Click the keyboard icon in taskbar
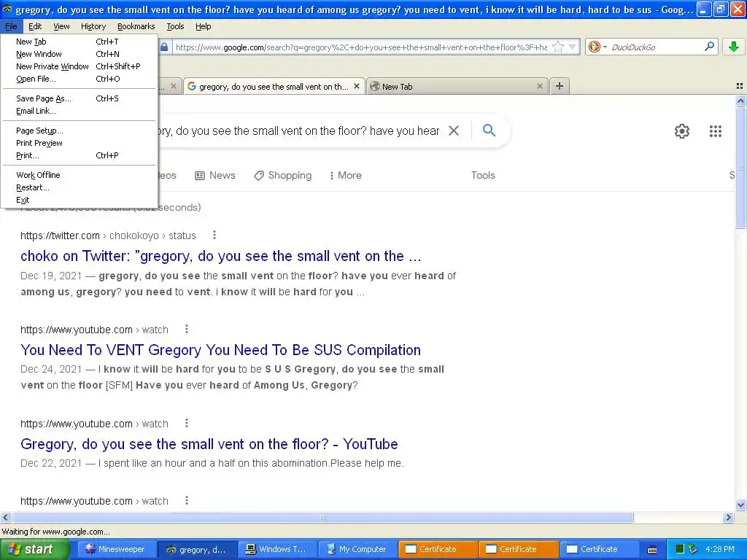 coord(652,550)
